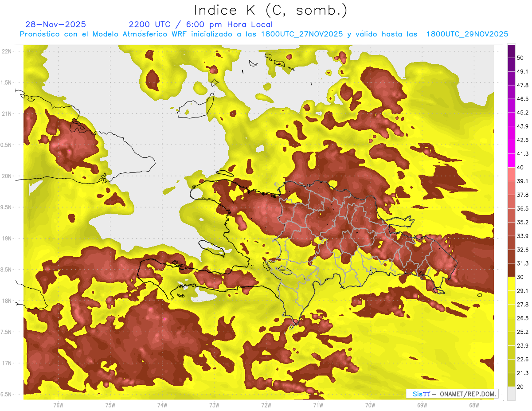Click the "30" value on the color scale

click(520, 277)
